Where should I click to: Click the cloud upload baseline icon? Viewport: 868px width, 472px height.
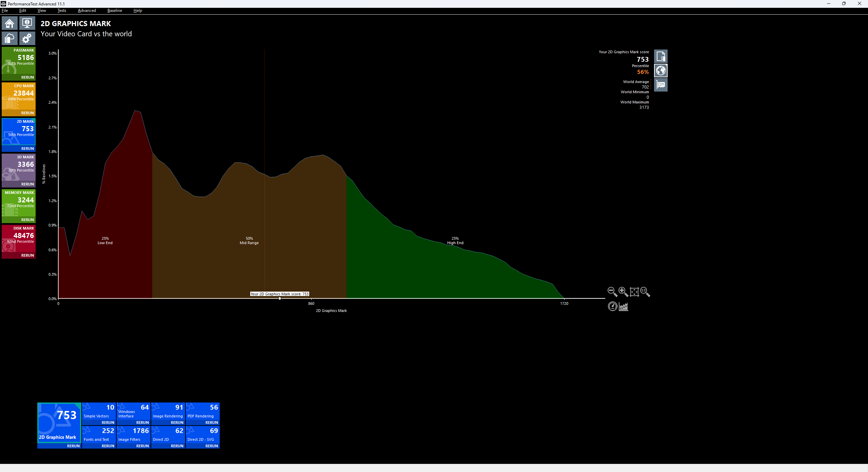click(x=9, y=38)
